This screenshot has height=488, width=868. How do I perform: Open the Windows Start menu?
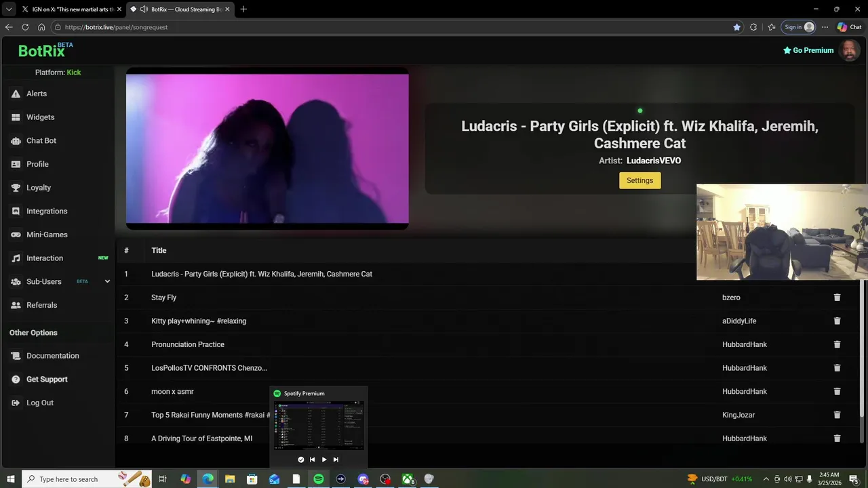point(11,479)
